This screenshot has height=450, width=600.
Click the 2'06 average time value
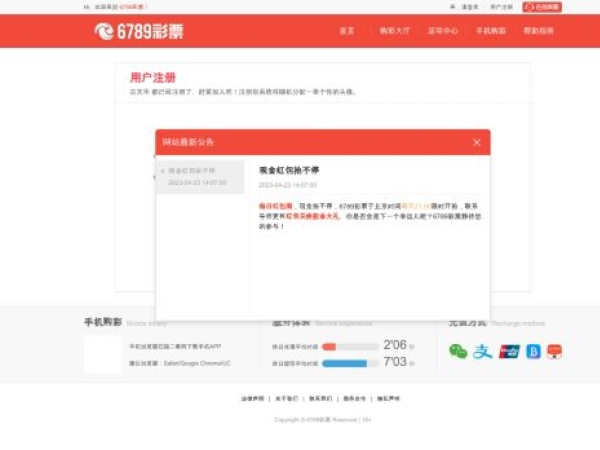pyautogui.click(x=395, y=345)
